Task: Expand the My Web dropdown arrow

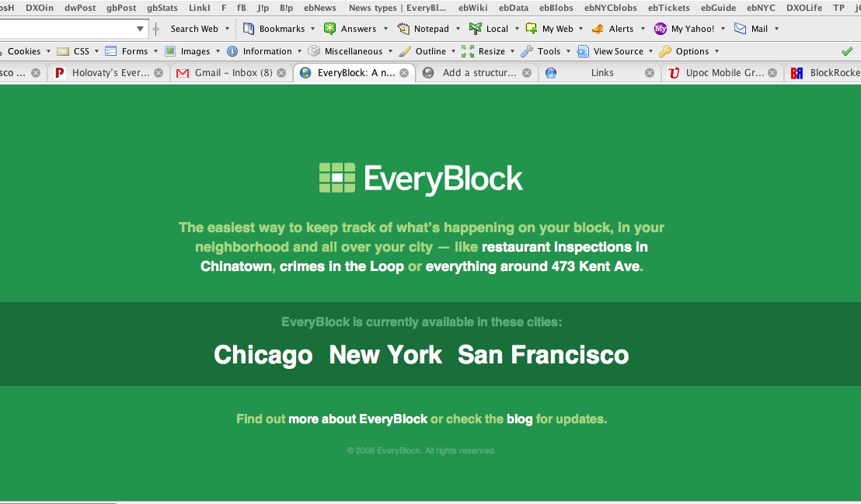Action: [581, 29]
